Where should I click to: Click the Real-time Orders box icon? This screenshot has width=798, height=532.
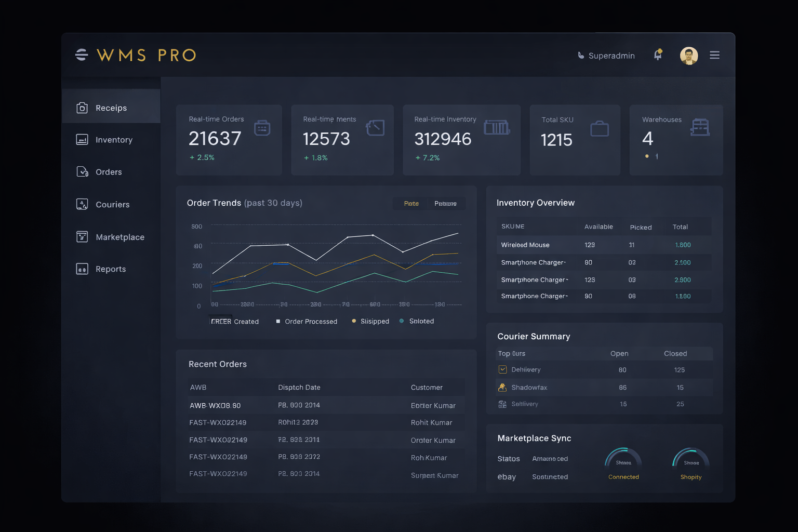click(262, 127)
